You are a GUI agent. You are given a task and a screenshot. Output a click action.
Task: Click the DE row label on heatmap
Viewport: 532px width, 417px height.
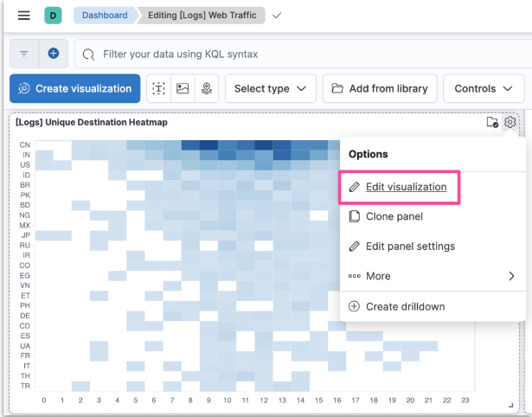point(25,316)
